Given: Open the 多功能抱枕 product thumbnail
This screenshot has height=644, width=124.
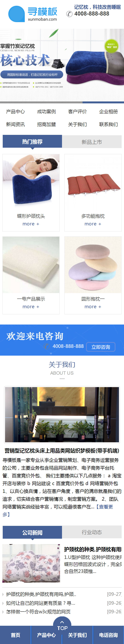Looking at the screenshot, I should tap(93, 182).
